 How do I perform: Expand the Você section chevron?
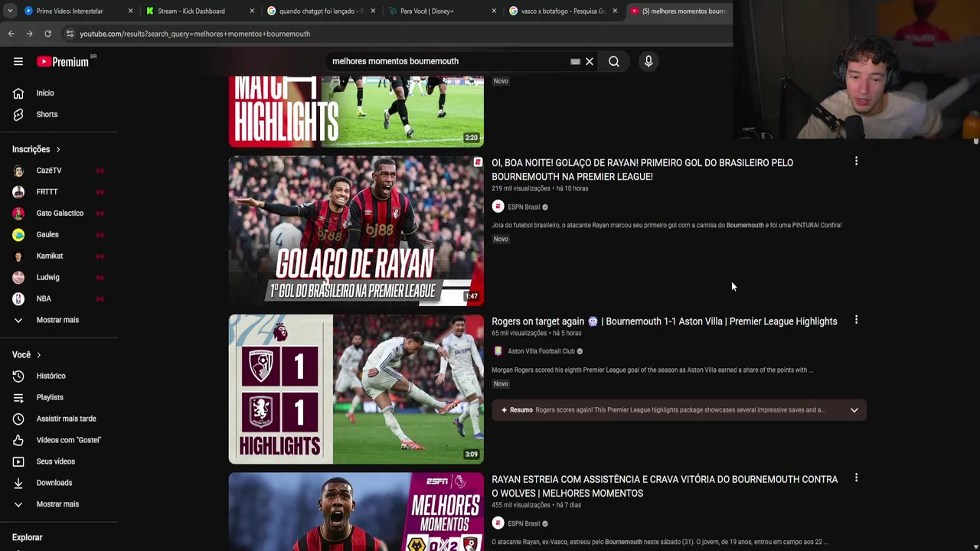tap(38, 355)
